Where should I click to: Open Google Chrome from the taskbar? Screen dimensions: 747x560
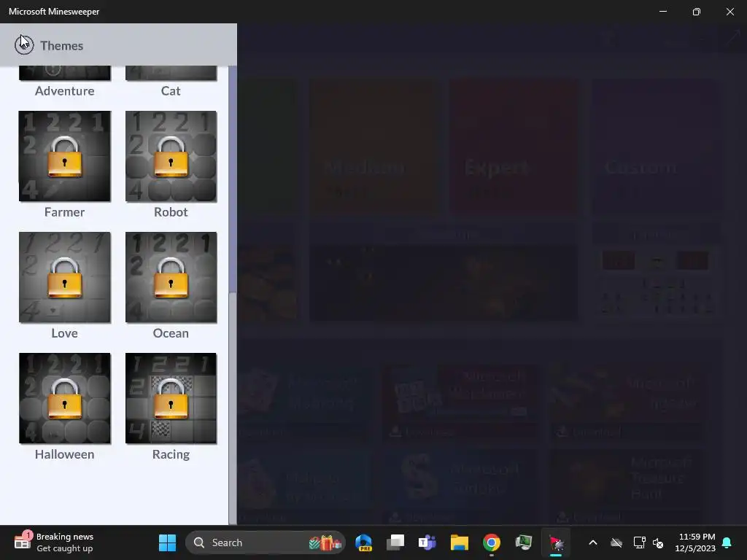tap(492, 542)
